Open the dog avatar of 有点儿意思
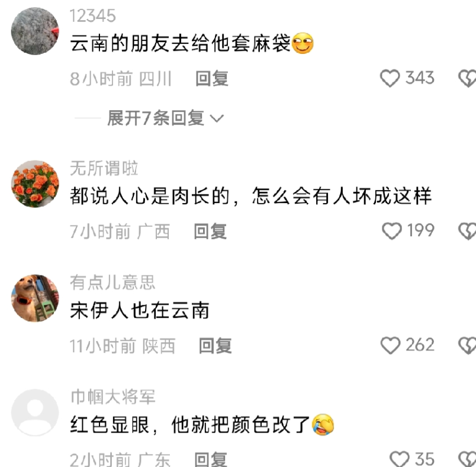 coord(35,298)
